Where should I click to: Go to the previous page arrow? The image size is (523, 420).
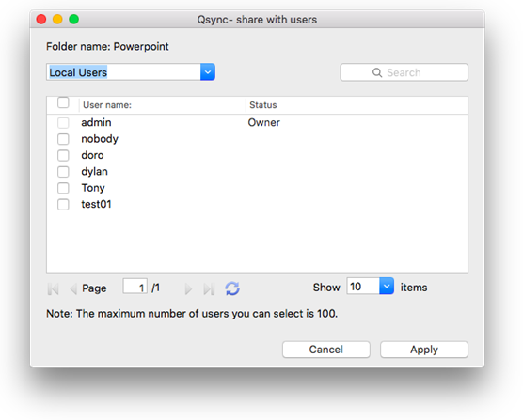pos(73,288)
